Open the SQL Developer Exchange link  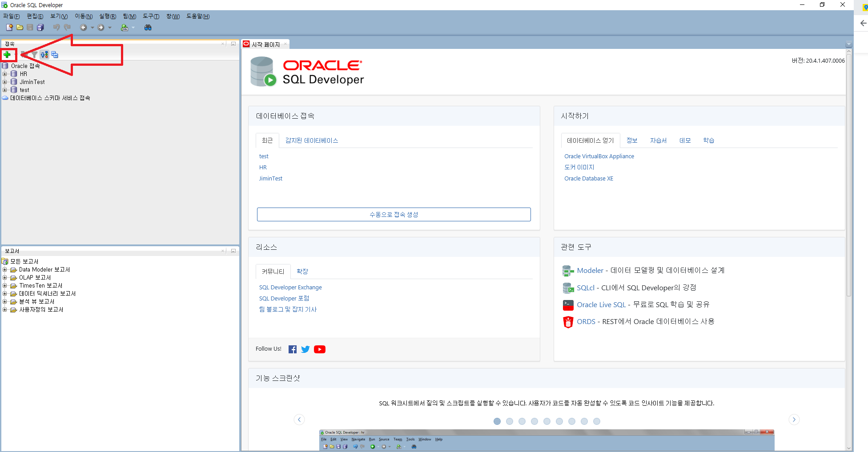click(x=290, y=287)
